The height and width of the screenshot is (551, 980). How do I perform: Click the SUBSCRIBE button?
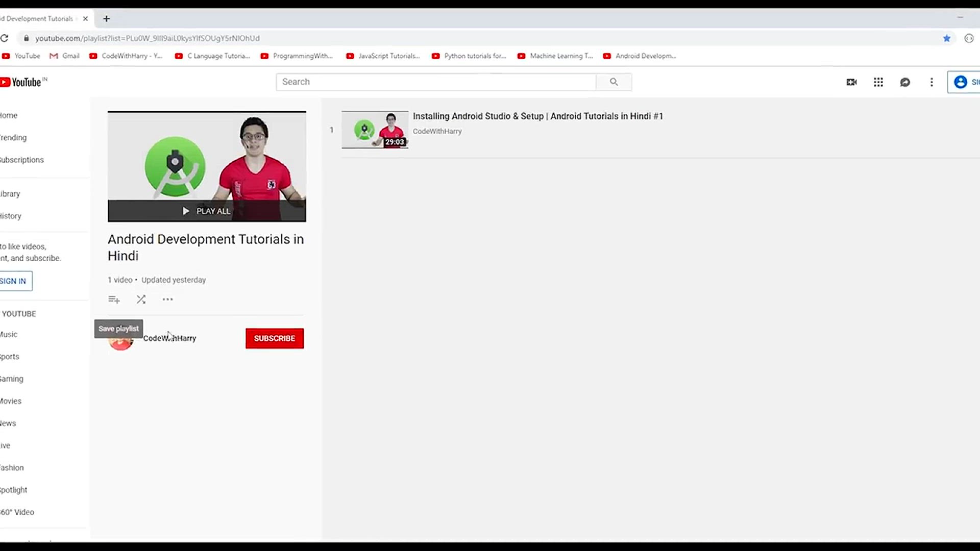tap(275, 338)
